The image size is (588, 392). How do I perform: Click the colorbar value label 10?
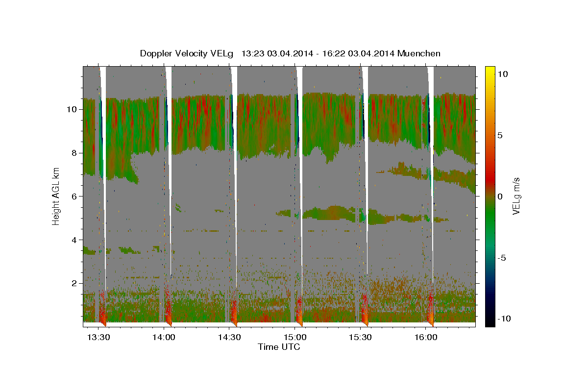tap(503, 73)
